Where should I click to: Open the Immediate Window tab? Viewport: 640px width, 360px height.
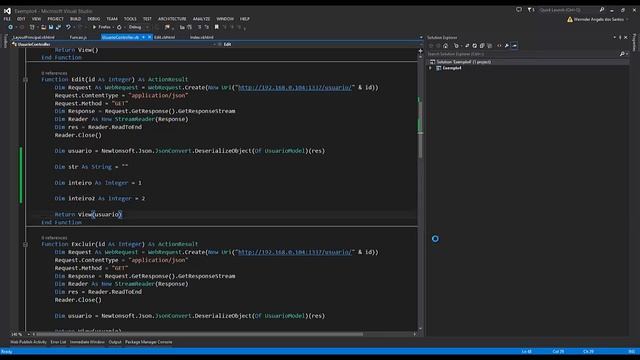click(87, 342)
